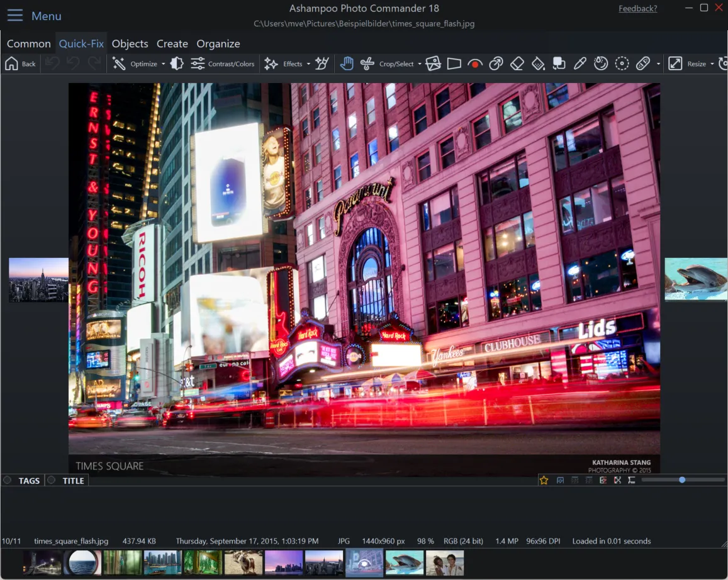Open the hamburger Menu icon
728x580 pixels.
15,16
